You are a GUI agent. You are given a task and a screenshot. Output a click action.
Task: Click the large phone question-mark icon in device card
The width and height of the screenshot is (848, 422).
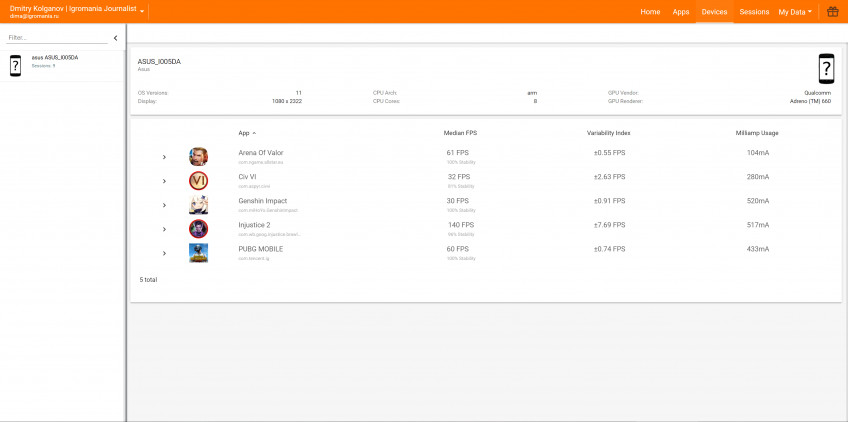click(x=826, y=69)
